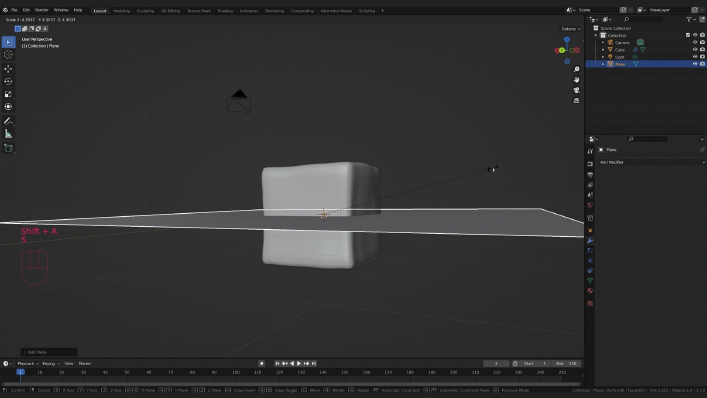The width and height of the screenshot is (707, 398).
Task: Toggle the camera view icon
Action: [576, 90]
